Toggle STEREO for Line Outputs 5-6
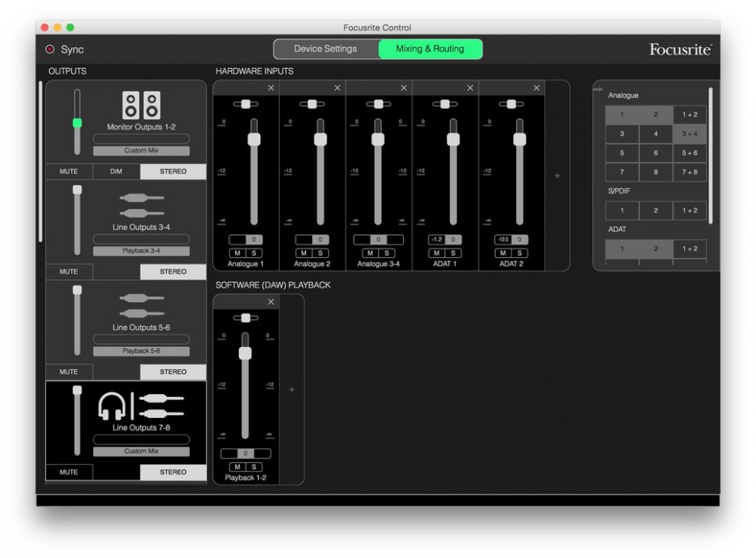Viewport: 756px width, 558px height. [173, 372]
